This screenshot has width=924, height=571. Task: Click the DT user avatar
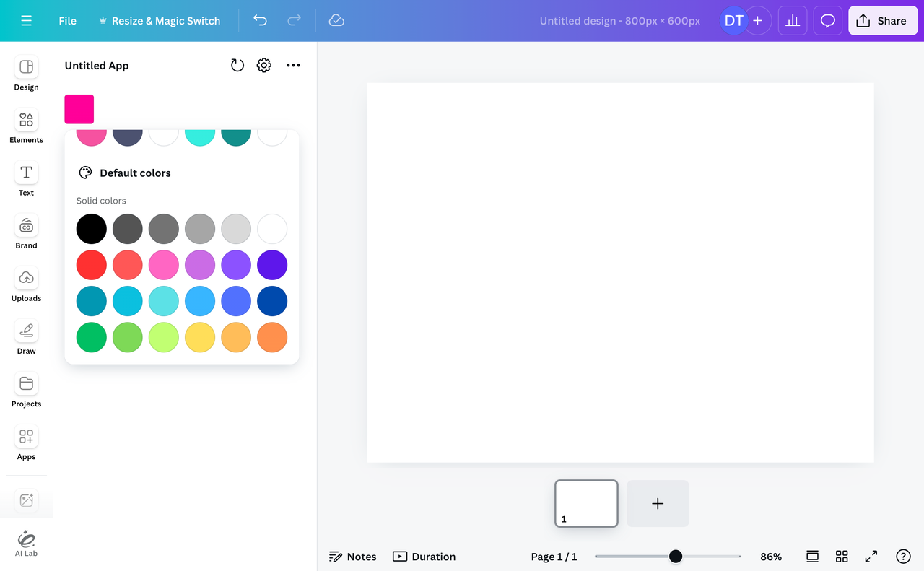(x=733, y=21)
